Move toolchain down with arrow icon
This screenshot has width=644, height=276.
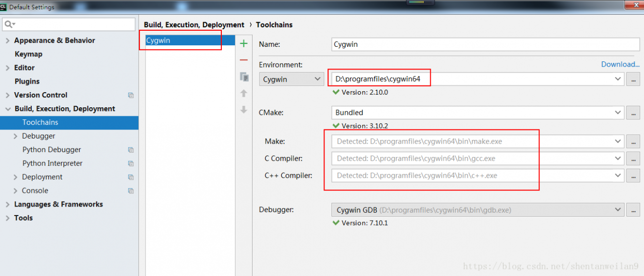[x=244, y=110]
